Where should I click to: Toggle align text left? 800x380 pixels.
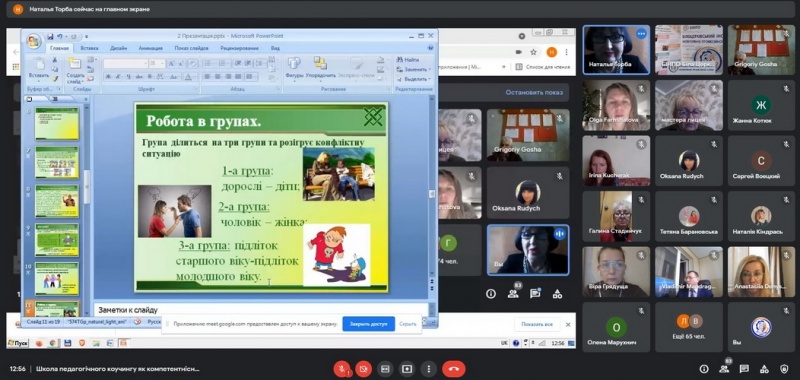208,77
